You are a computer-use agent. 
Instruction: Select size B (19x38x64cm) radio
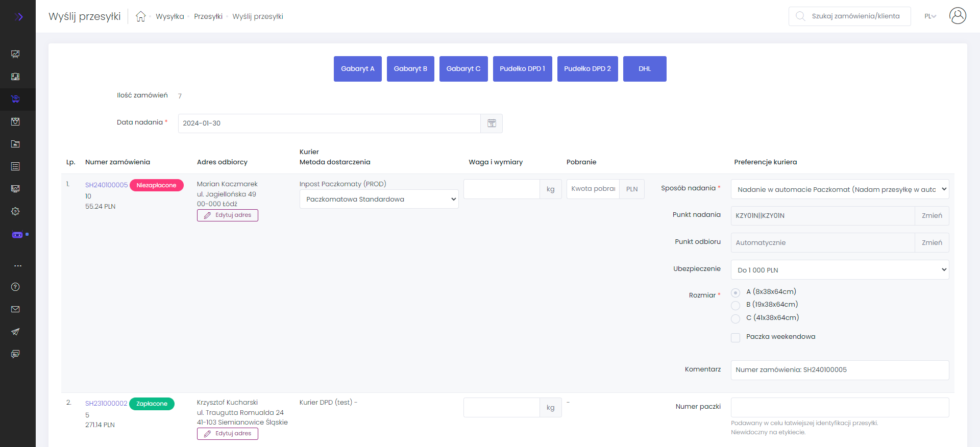click(736, 306)
